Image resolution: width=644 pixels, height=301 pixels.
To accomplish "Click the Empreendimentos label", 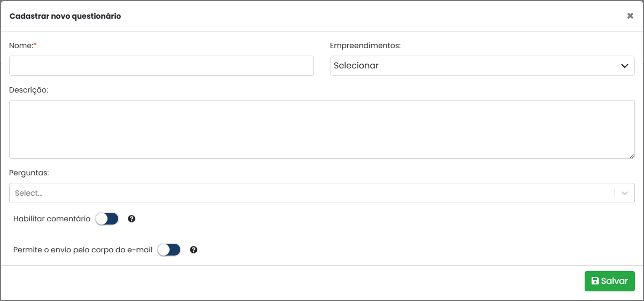I will coord(365,45).
